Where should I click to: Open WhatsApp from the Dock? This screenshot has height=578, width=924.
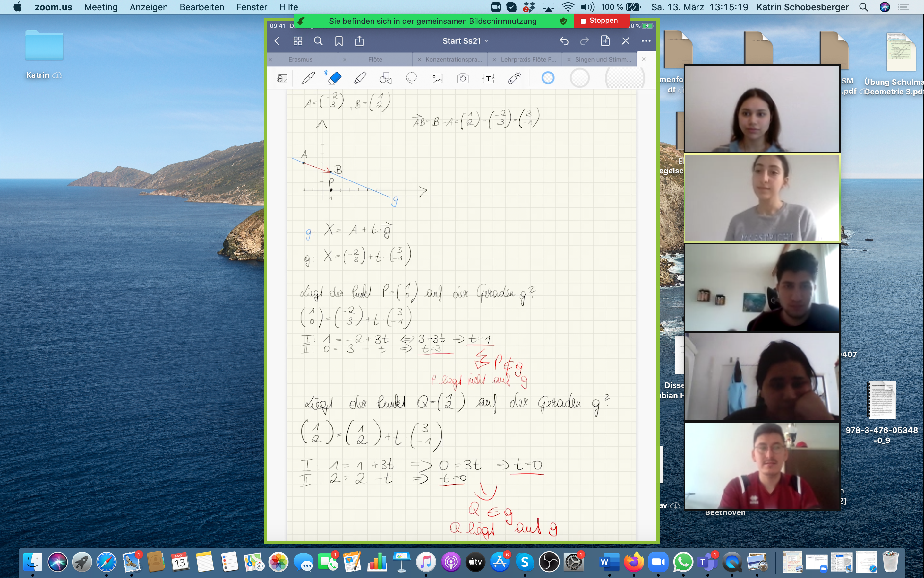(x=683, y=562)
